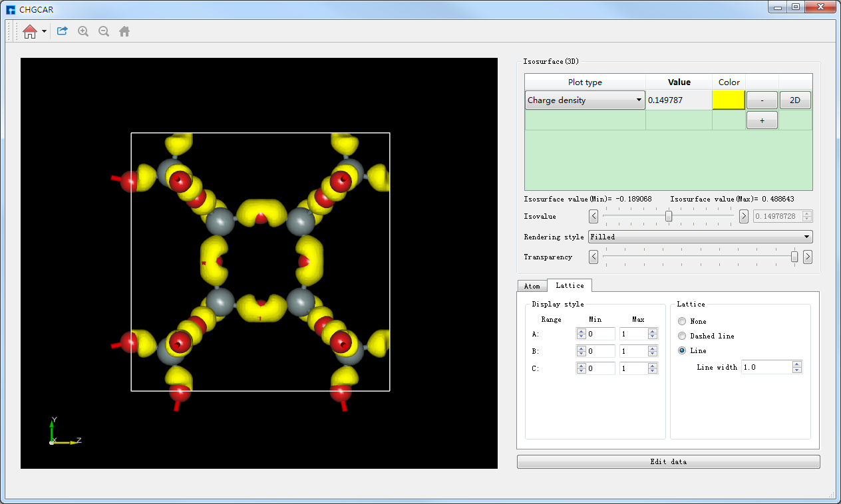Select the None lattice radio button
The height and width of the screenshot is (504, 841).
[x=681, y=321]
